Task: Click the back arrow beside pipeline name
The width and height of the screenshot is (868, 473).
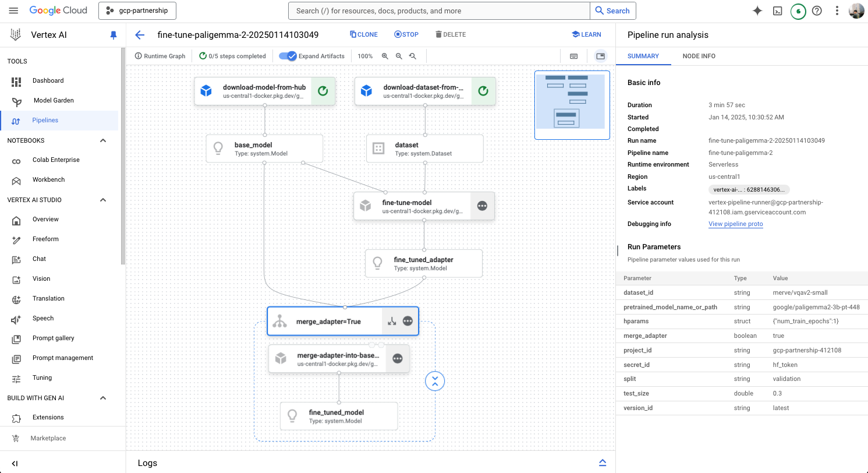Action: coord(140,34)
